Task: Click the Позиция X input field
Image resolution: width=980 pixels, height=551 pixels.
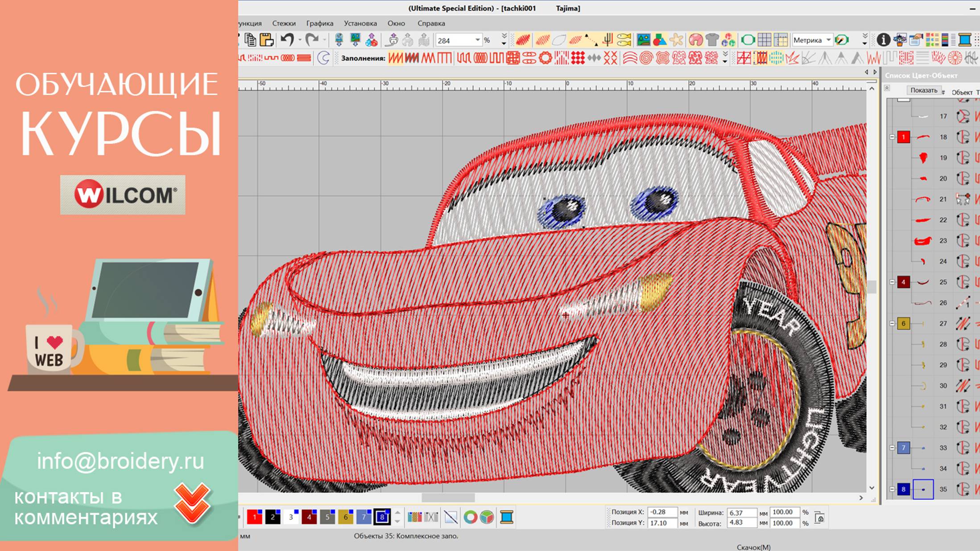Action: pyautogui.click(x=662, y=512)
